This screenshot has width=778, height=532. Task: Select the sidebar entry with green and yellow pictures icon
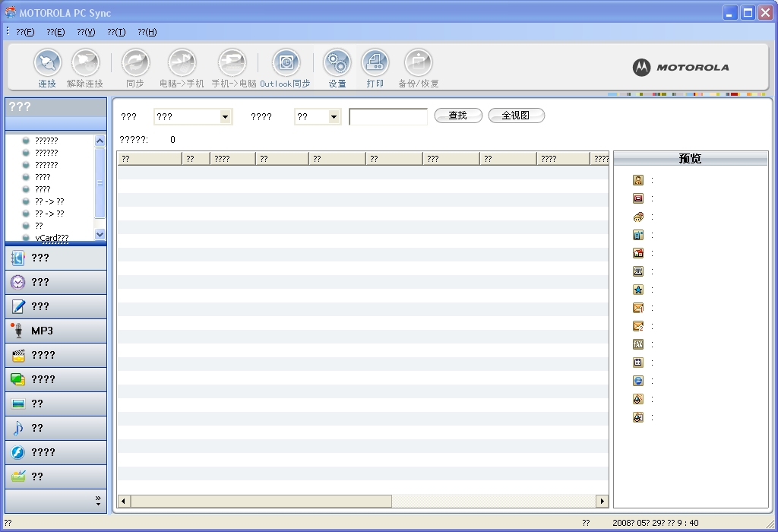[55, 380]
